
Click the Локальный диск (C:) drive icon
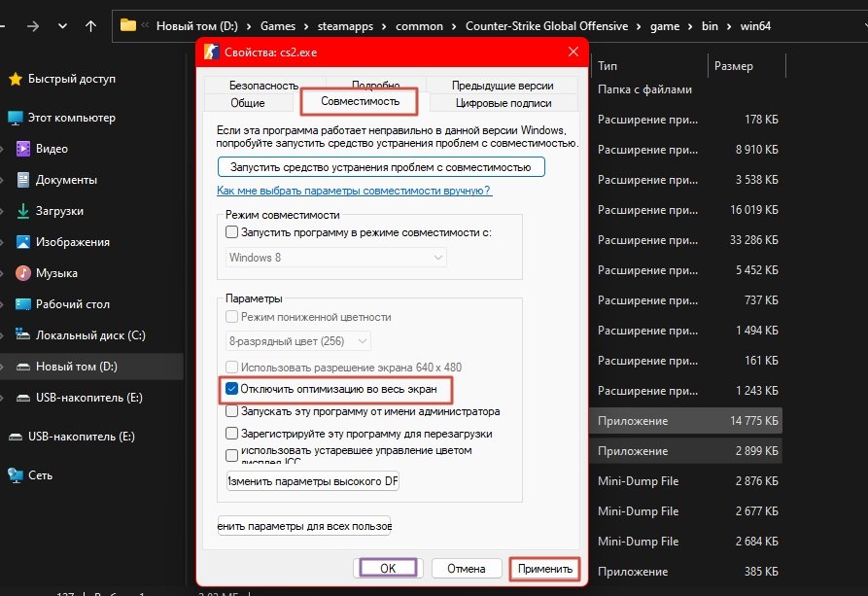22,334
